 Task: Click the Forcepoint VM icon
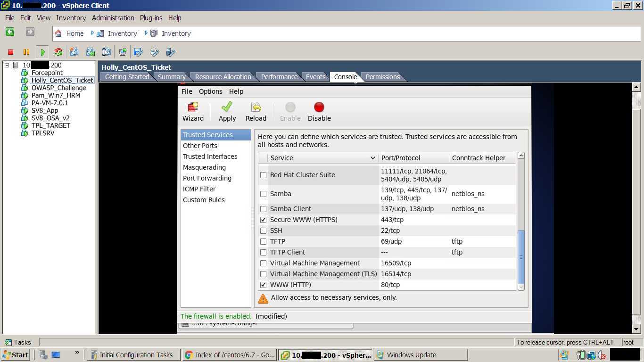pos(25,73)
